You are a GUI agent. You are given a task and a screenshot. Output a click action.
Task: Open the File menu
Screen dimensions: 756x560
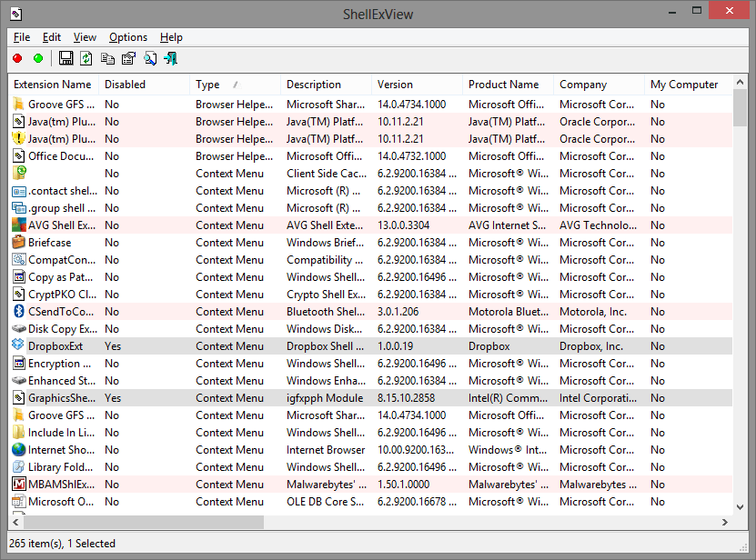22,37
